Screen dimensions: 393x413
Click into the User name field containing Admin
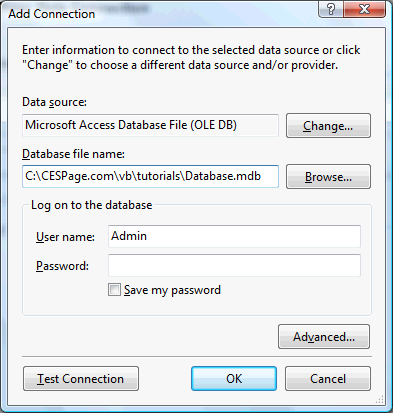click(x=234, y=236)
